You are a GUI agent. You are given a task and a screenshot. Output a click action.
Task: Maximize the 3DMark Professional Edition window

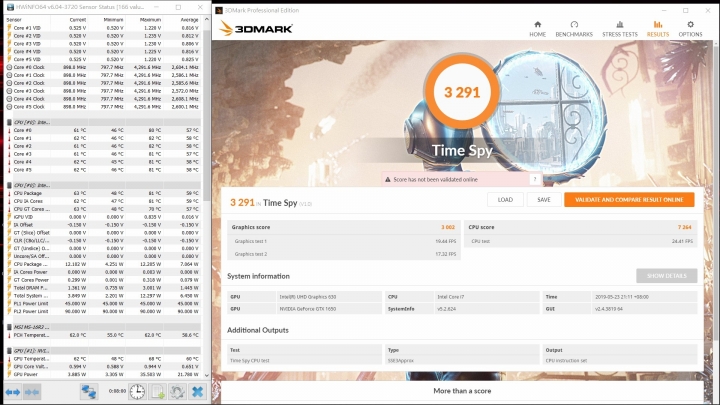[686, 10]
